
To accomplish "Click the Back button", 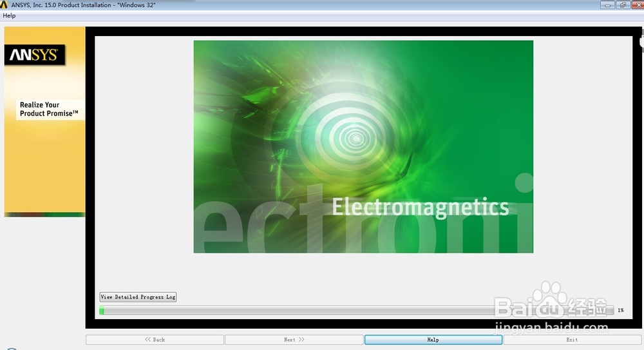I will point(155,340).
